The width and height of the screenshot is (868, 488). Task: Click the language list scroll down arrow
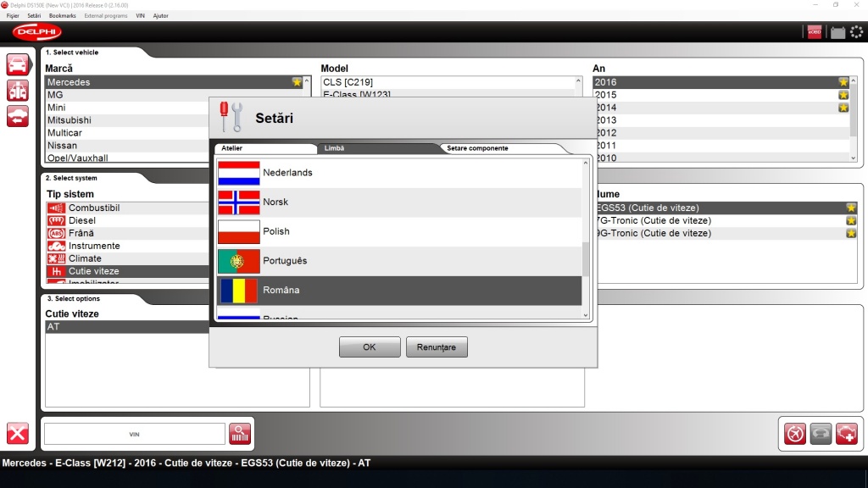pyautogui.click(x=586, y=315)
